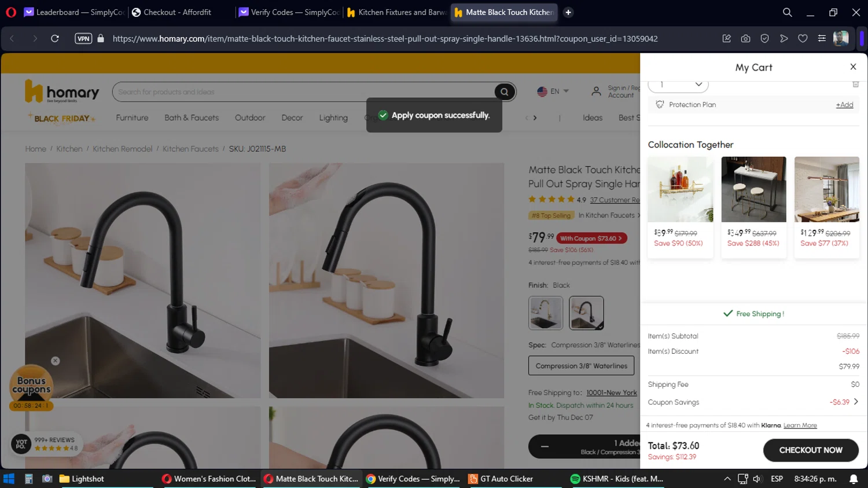Delete cart item with trash icon
The height and width of the screenshot is (488, 868).
pyautogui.click(x=855, y=84)
